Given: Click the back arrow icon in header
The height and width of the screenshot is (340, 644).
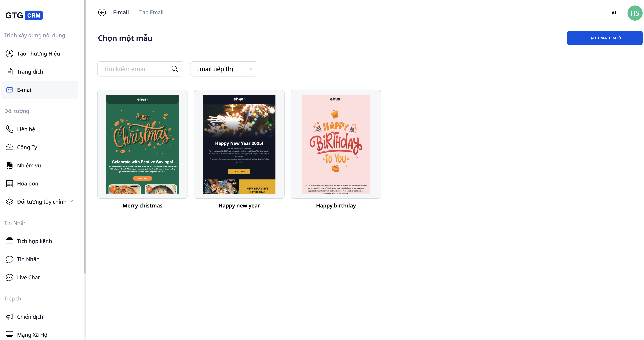Looking at the screenshot, I should pyautogui.click(x=102, y=12).
